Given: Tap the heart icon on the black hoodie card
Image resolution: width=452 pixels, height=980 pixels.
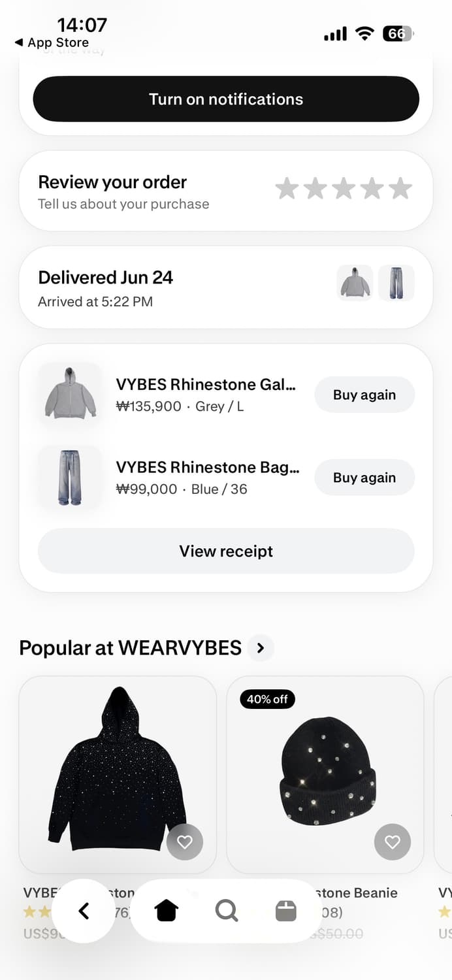Looking at the screenshot, I should pyautogui.click(x=185, y=842).
